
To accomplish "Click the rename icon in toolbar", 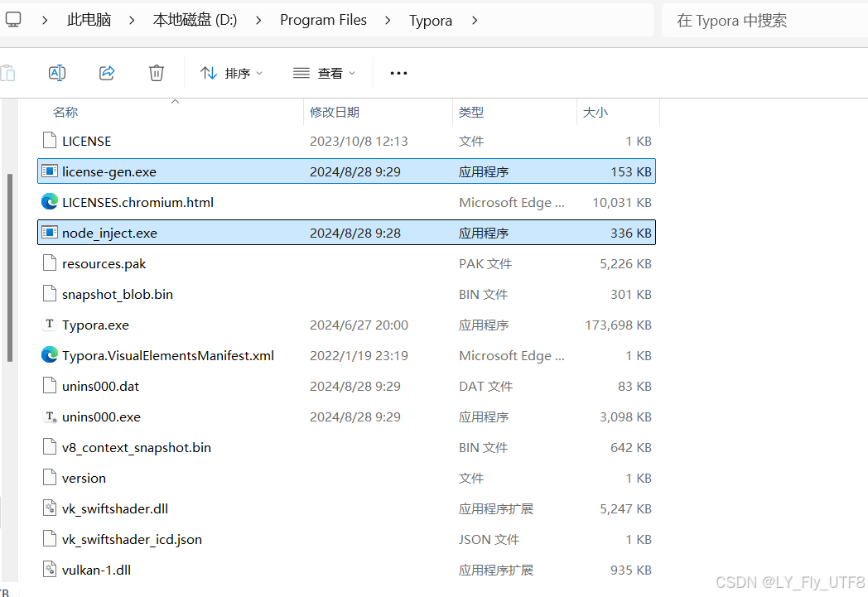I will click(x=57, y=73).
